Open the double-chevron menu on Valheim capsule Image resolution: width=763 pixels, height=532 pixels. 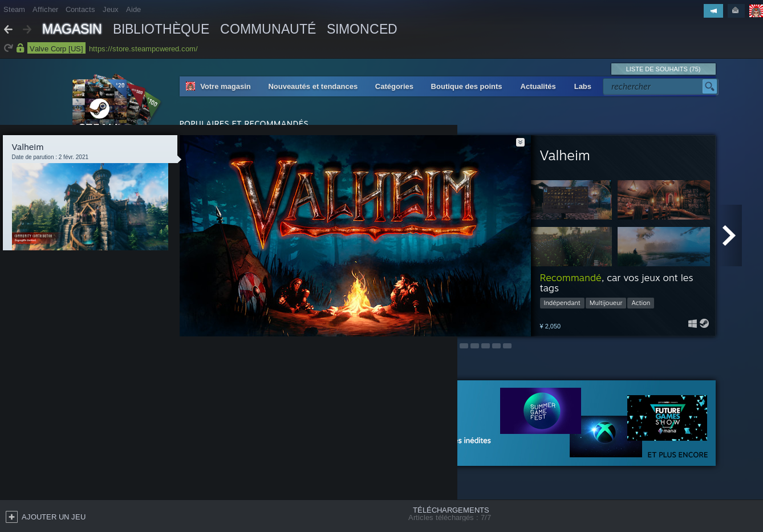click(520, 142)
